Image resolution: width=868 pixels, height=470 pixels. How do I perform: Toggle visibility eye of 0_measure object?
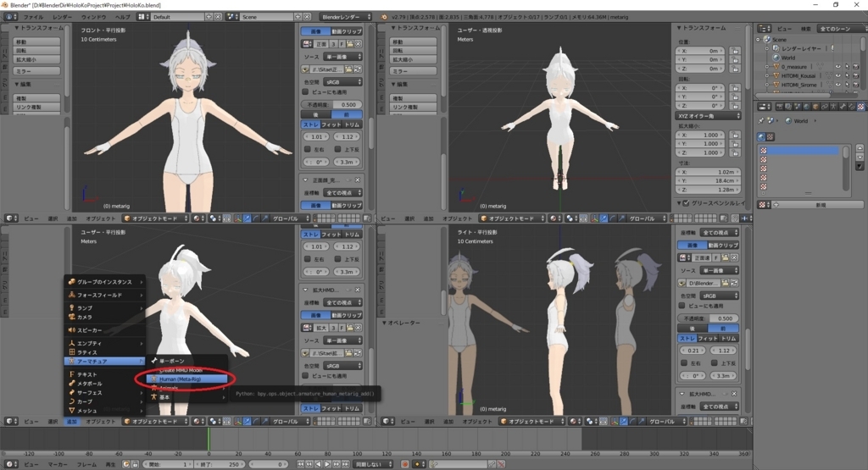(837, 67)
